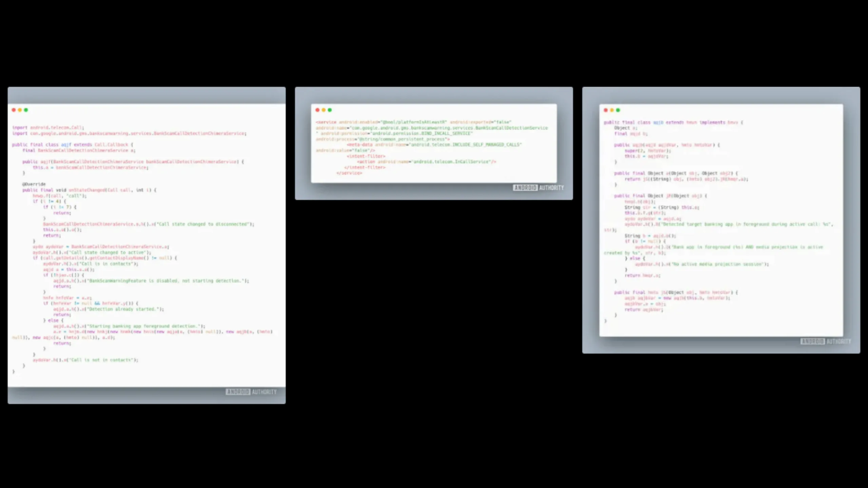The image size is (868, 488).
Task: Open the aqjf Call.Callback code image
Action: [146, 245]
